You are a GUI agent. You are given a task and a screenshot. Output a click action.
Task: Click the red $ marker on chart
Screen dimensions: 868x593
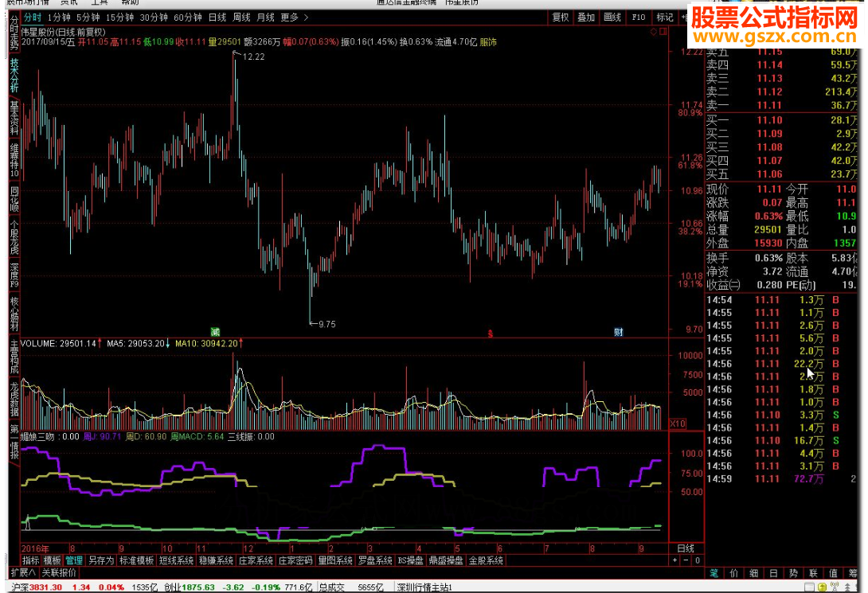click(x=490, y=334)
